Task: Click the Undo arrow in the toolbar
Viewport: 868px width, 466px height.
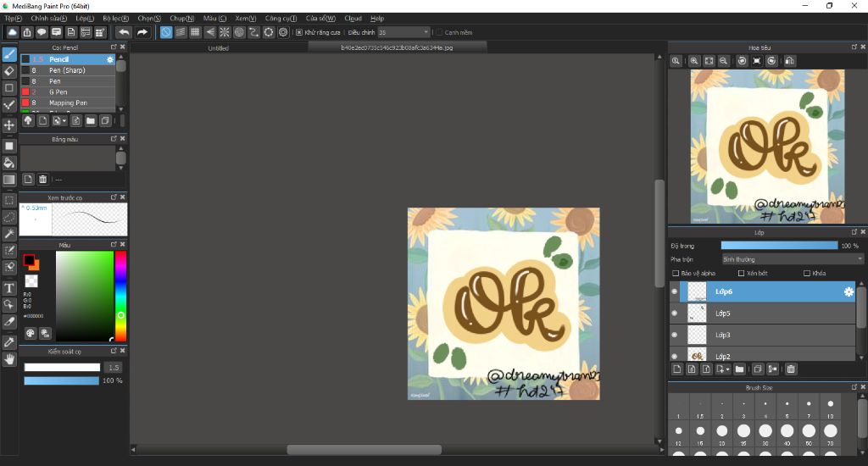Action: point(124,32)
